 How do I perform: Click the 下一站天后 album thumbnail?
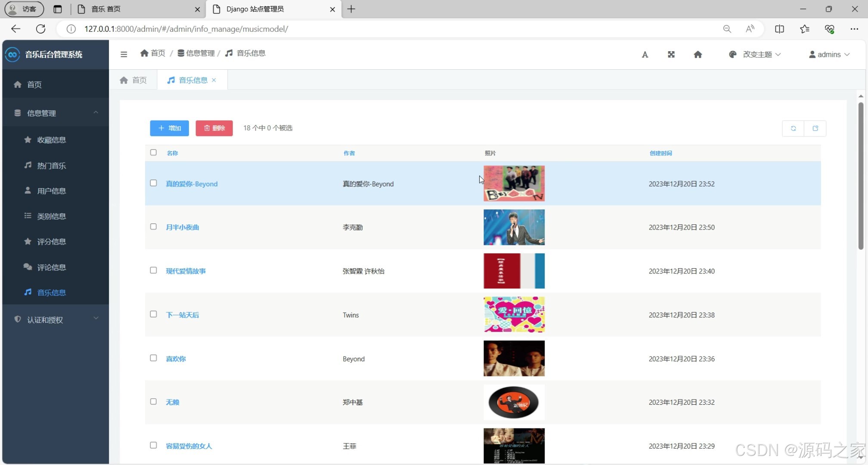[x=514, y=315]
